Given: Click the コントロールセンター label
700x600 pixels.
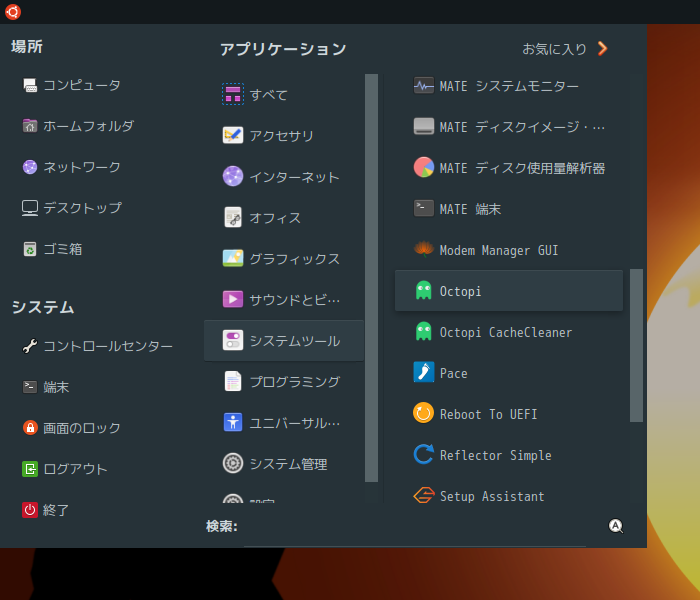Looking at the screenshot, I should 108,346.
